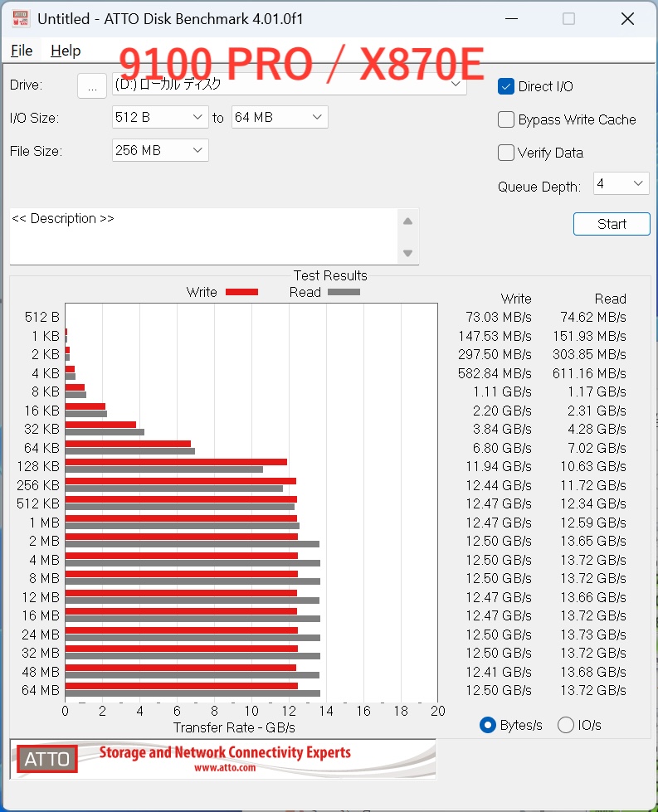
Task: Click the 24 MB read value 13.73 GB/s
Action: point(593,635)
